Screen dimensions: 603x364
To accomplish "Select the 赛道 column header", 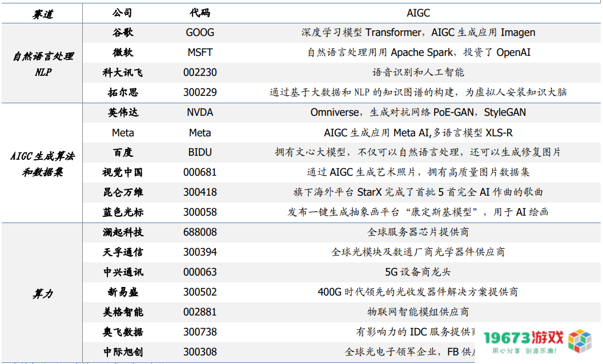I will (x=42, y=14).
